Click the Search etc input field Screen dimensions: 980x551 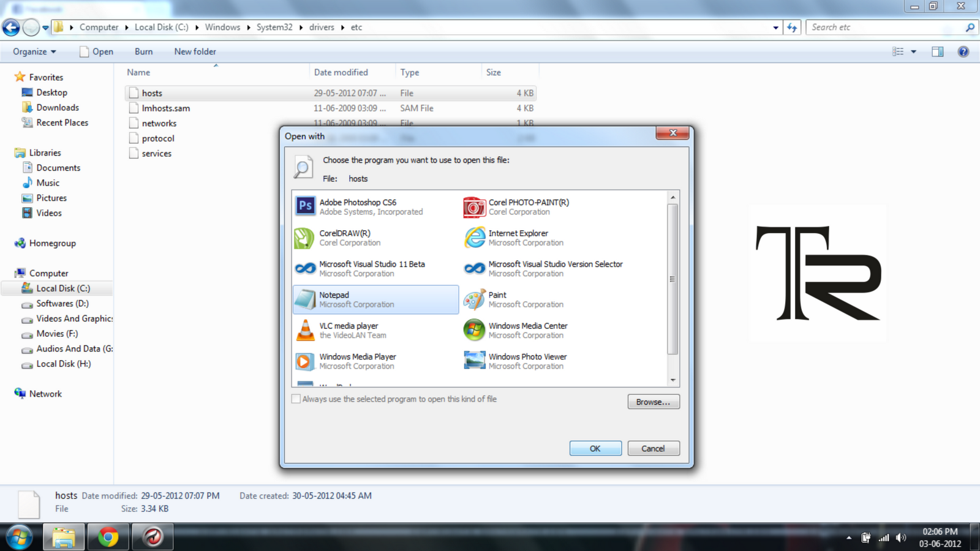tap(885, 28)
